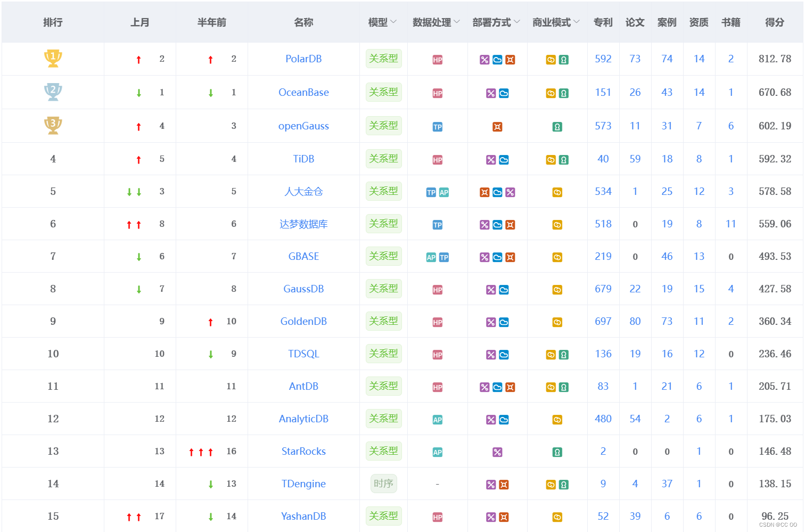Open the TDSQL database link
This screenshot has width=805, height=532.
[x=303, y=354]
